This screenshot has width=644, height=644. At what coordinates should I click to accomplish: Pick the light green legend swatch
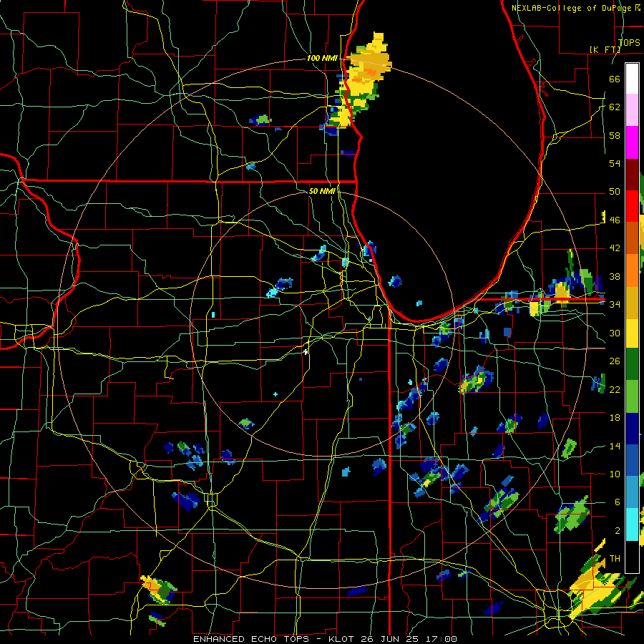[x=632, y=396]
